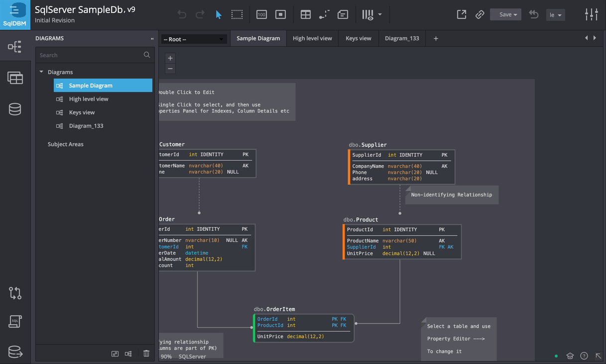Open the database explorer sidebar icon
The height and width of the screenshot is (364, 606).
point(15,109)
